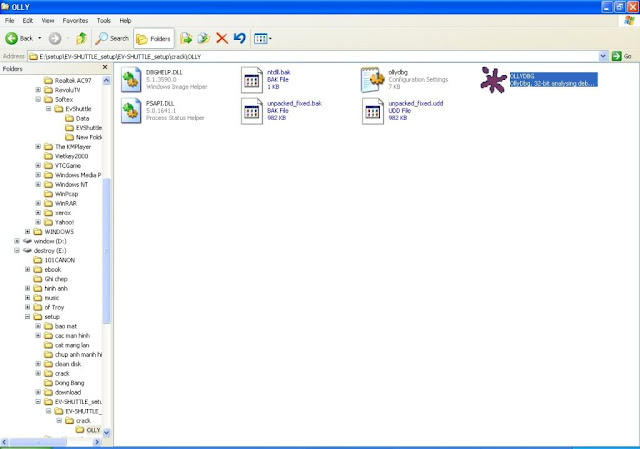Click the Move To toolbar icon
Image resolution: width=640 pixels, height=449 pixels.
(186, 38)
